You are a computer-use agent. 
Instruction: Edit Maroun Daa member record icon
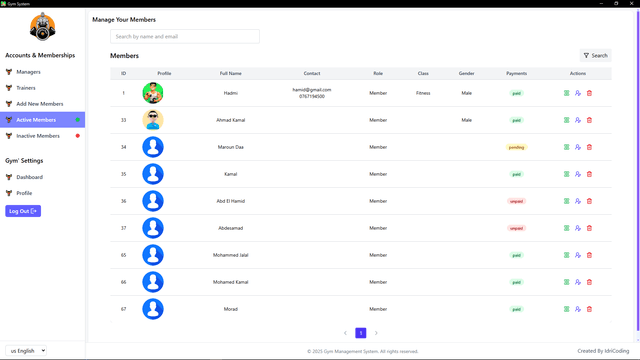pos(578,147)
